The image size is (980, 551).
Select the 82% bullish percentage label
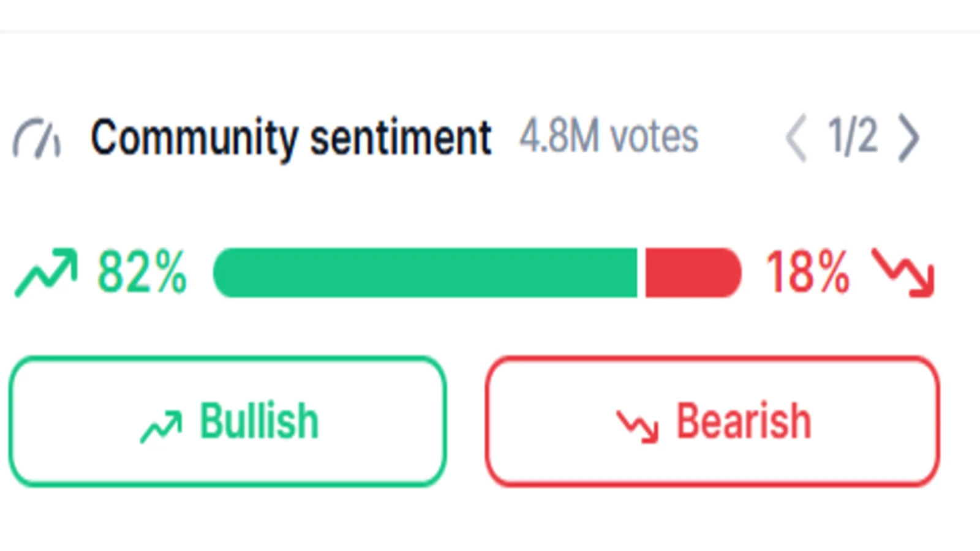coord(141,272)
